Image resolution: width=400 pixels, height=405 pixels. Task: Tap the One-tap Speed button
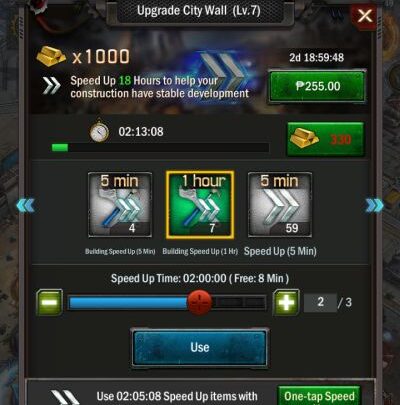click(x=319, y=396)
